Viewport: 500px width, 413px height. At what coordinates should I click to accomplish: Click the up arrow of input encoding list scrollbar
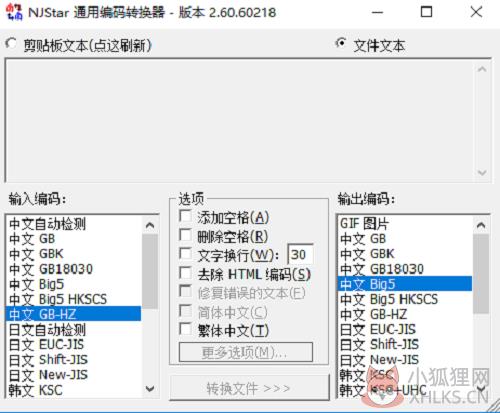[x=150, y=226]
